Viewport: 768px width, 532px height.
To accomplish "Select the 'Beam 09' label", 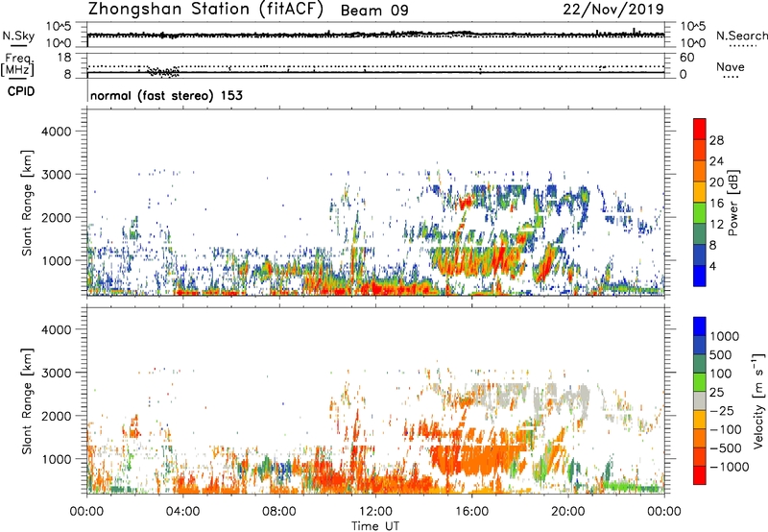I will pyautogui.click(x=374, y=11).
